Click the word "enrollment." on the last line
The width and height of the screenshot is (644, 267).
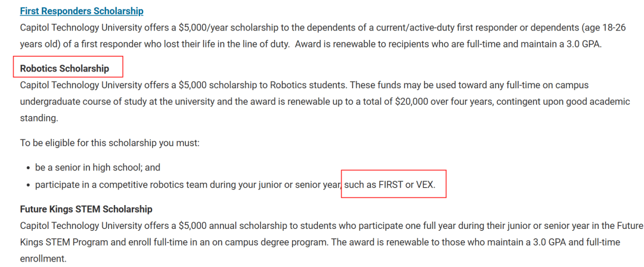click(x=43, y=259)
